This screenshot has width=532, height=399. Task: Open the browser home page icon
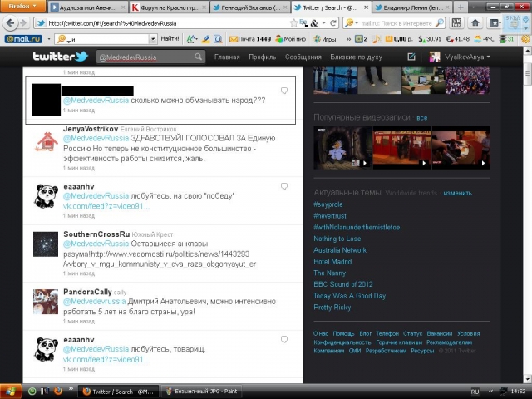475,23
